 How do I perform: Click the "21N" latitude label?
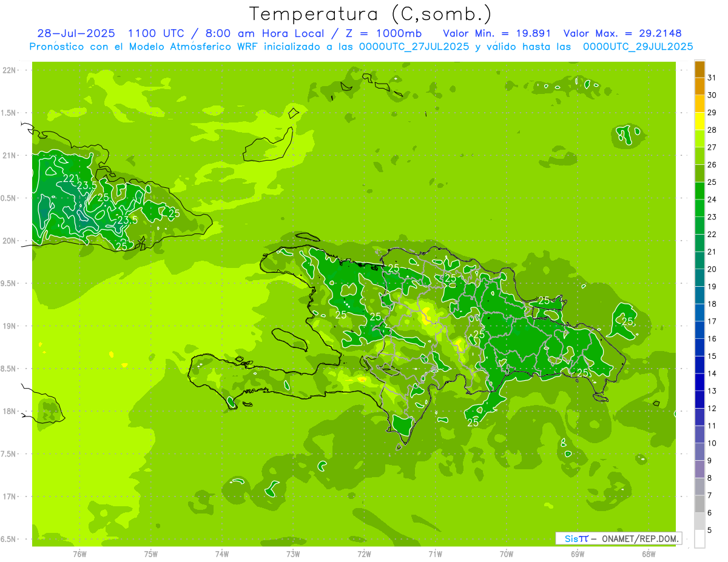click(x=9, y=156)
